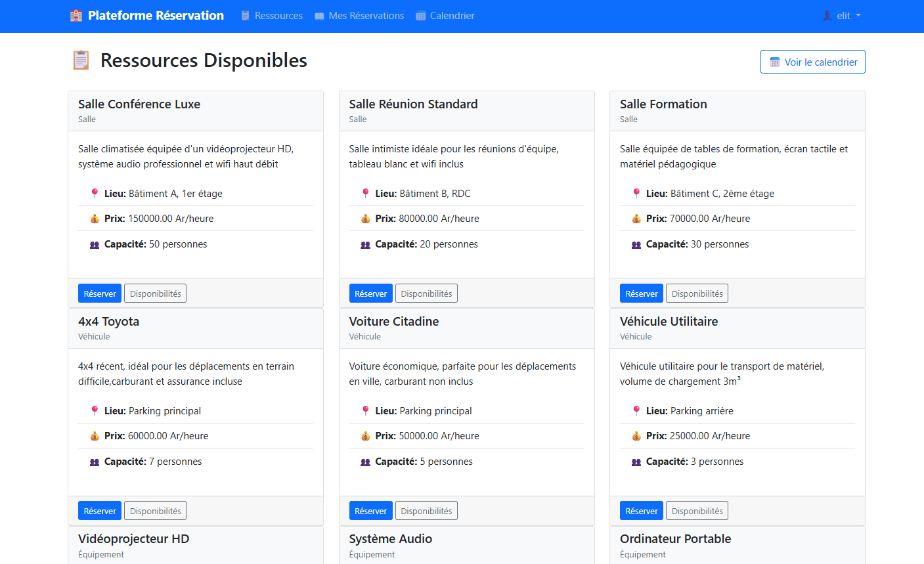This screenshot has height=564, width=924.
Task: Select the Voiture Citadine card title
Action: [x=394, y=322]
